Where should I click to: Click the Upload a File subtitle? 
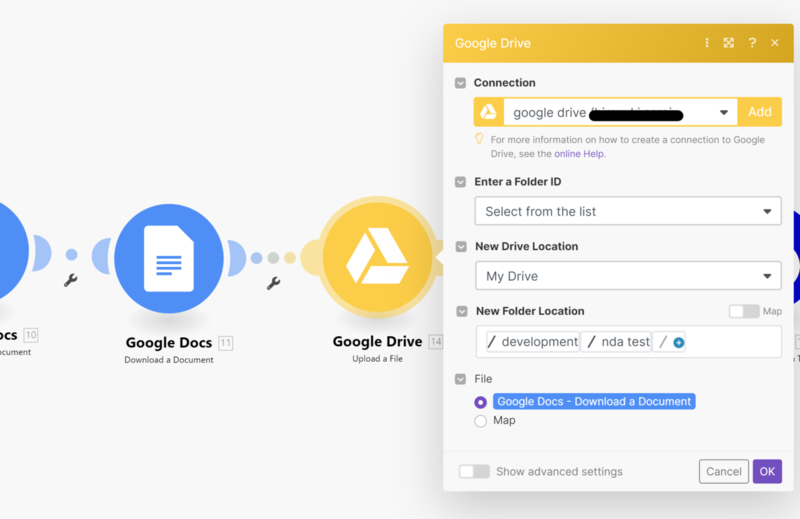pos(377,359)
